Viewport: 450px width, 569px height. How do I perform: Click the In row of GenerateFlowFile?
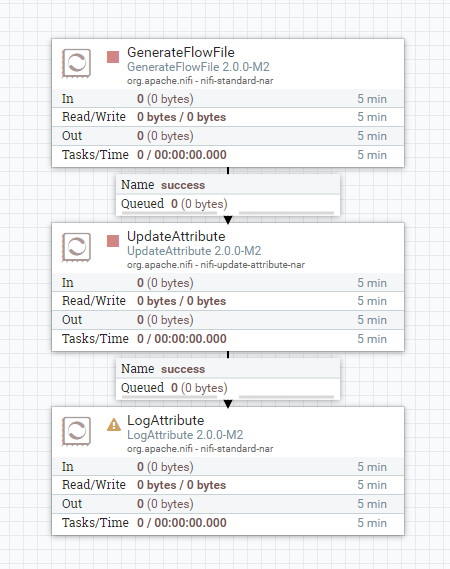pos(228,99)
